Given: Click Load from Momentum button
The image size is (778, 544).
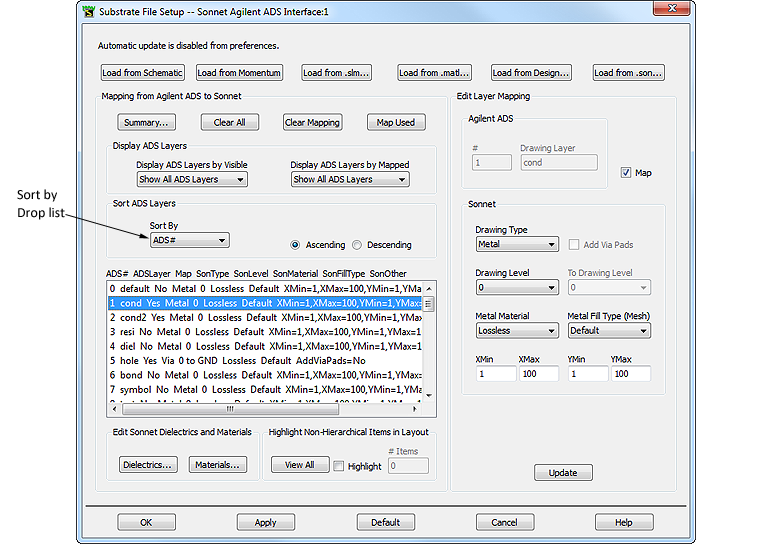Looking at the screenshot, I should coord(239,72).
